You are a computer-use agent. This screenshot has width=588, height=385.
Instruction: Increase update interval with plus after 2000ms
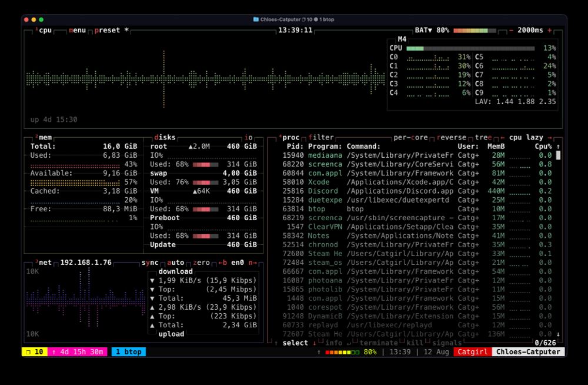pos(550,31)
